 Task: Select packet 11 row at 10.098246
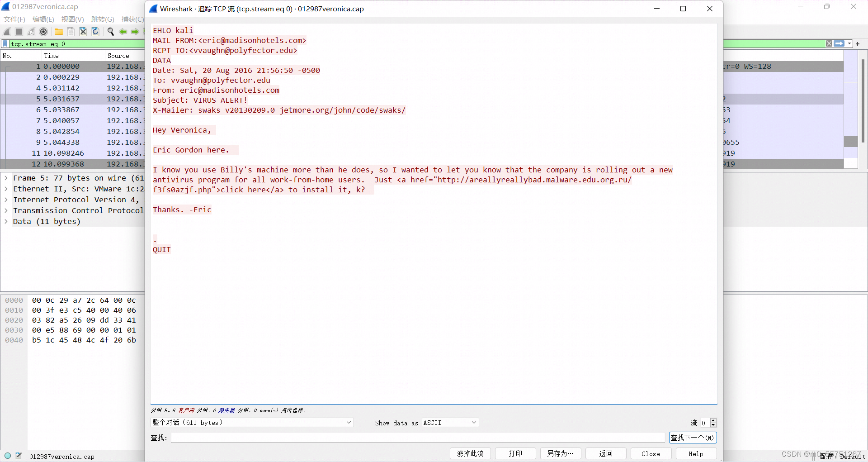(72, 153)
